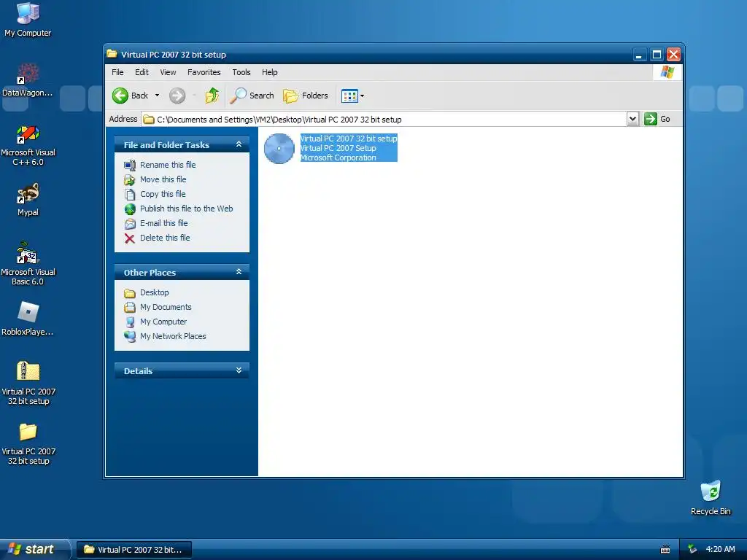
Task: Click the My Computer link in Other Places
Action: click(163, 322)
